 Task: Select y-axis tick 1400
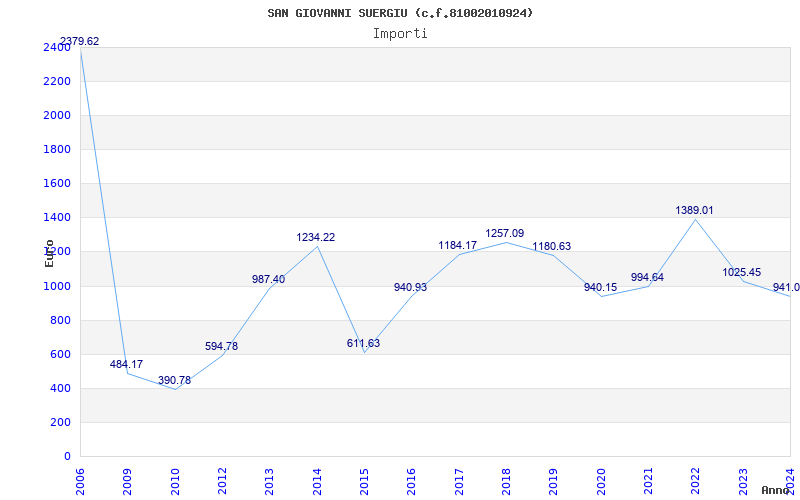coord(55,218)
